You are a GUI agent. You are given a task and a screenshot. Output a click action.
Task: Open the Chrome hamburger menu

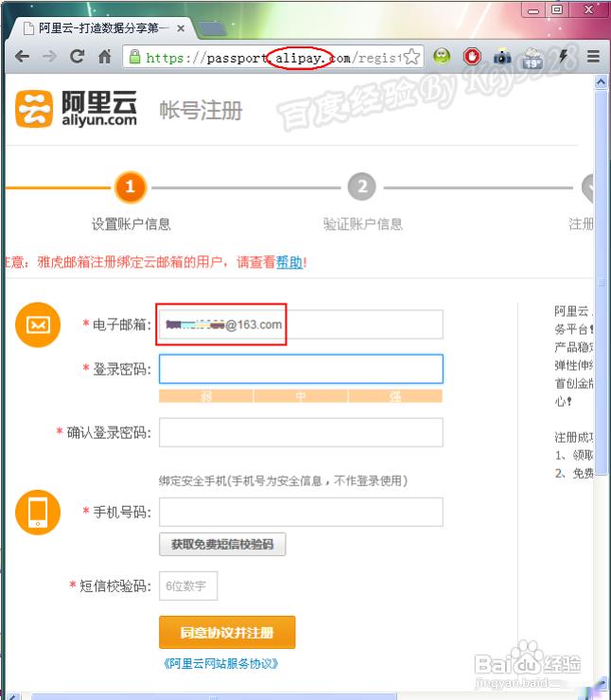click(593, 56)
